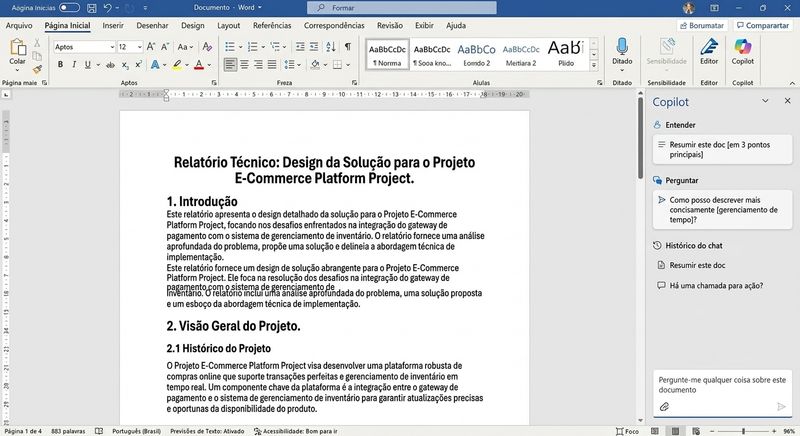Click the Justify alignment icon
Screen dimensions: 800x436
[272, 65]
